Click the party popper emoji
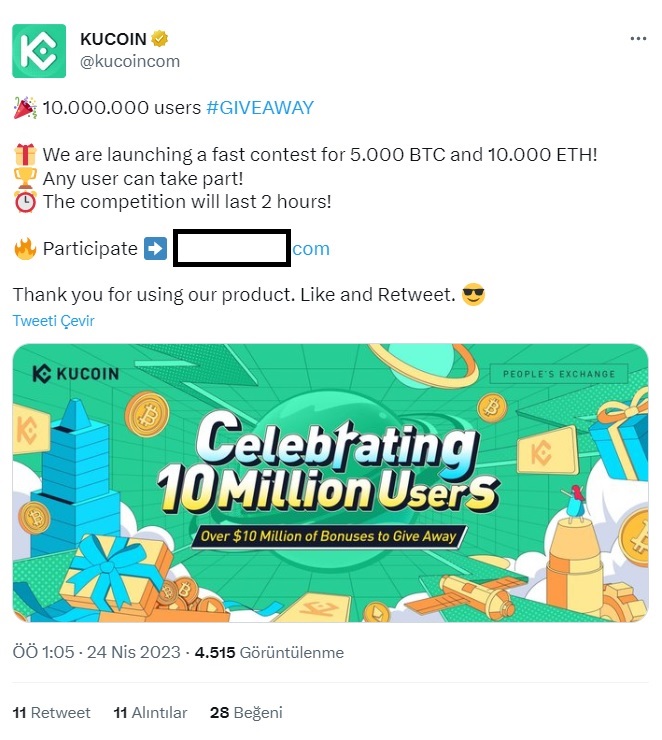This screenshot has height=740, width=662. point(25,108)
